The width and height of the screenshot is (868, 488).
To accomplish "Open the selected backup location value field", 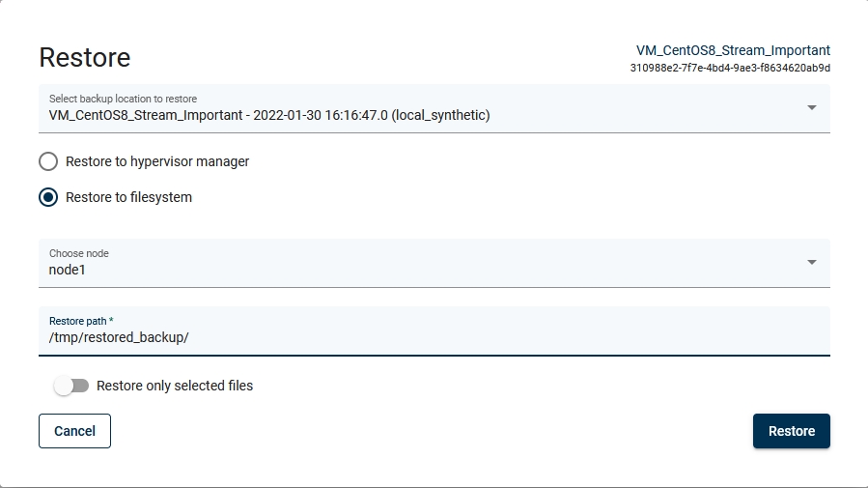I will (269, 116).
